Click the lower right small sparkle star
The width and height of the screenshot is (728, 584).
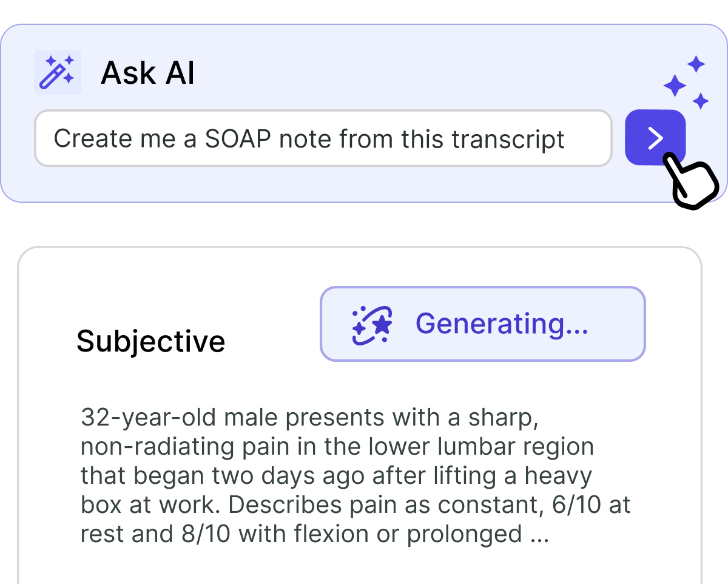point(701,101)
